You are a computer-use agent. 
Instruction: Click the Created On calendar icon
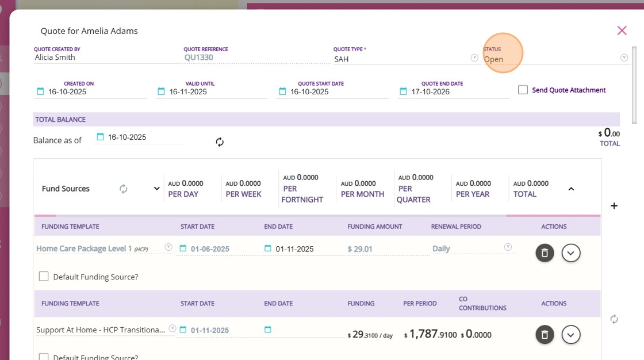pos(40,91)
